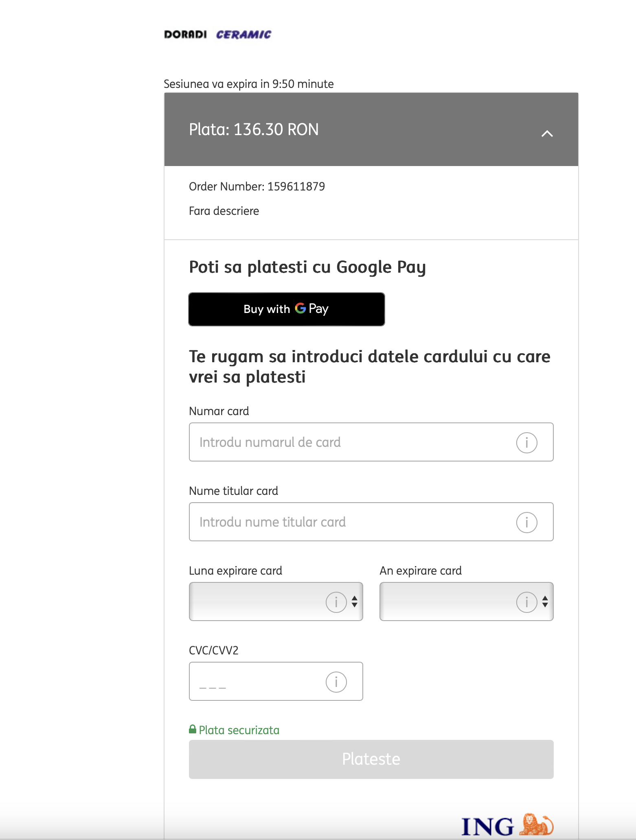Image resolution: width=636 pixels, height=840 pixels.
Task: Click the Order Number 159611879 text
Action: tap(257, 186)
